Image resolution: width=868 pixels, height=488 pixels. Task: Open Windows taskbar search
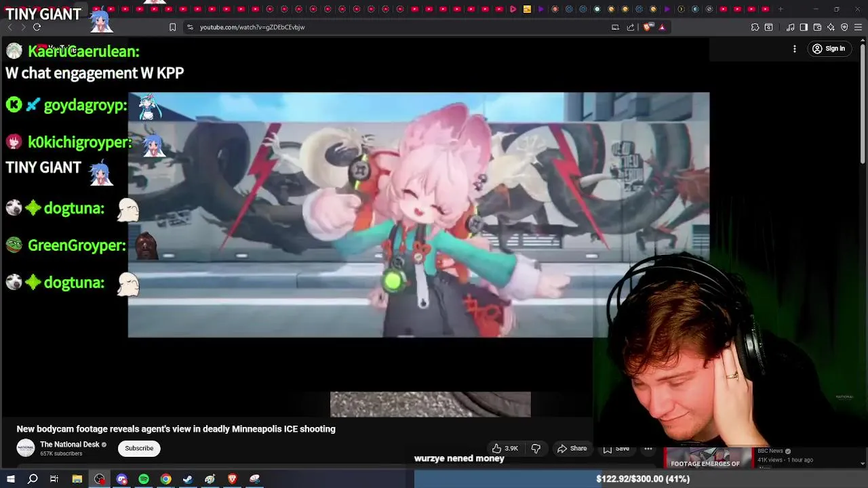coord(33,479)
